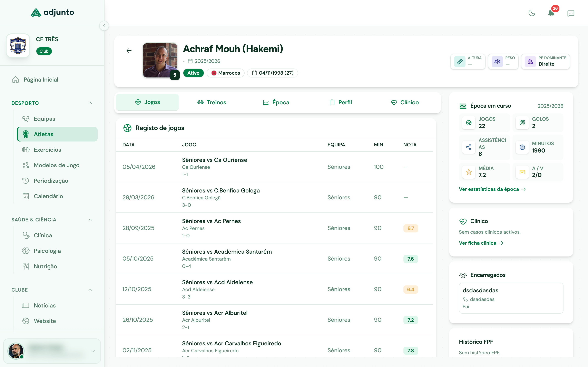Open notifications bell with 26 alerts
This screenshot has width=588, height=367.
pos(551,13)
